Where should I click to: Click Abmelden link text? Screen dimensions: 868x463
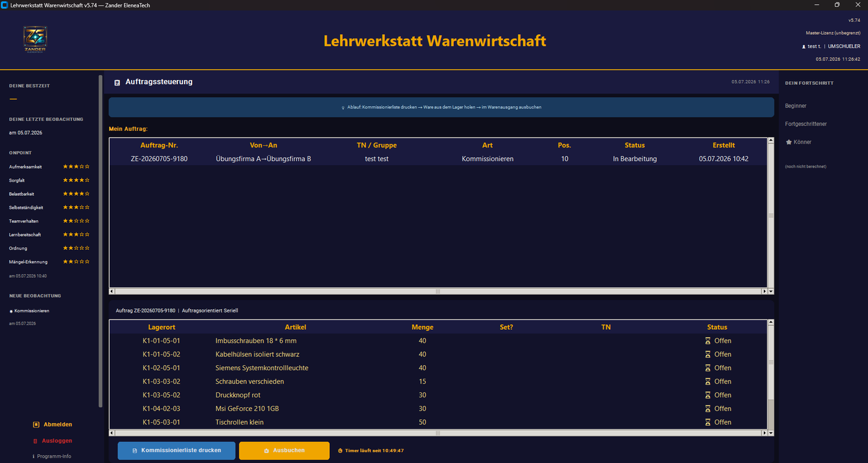click(x=58, y=425)
